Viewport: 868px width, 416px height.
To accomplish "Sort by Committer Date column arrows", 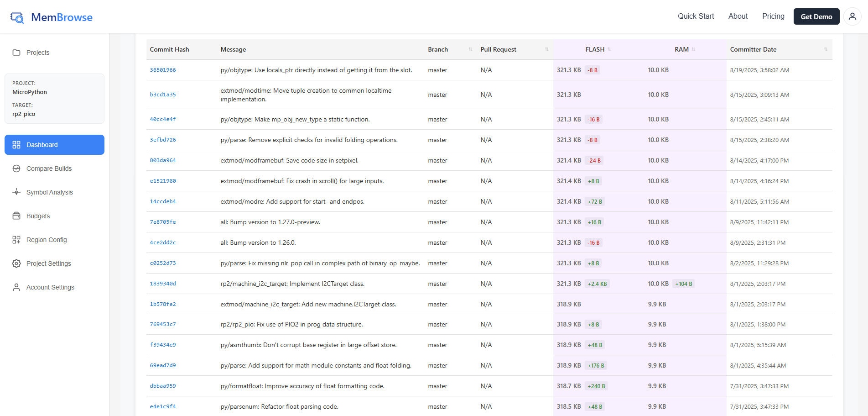I will click(826, 49).
